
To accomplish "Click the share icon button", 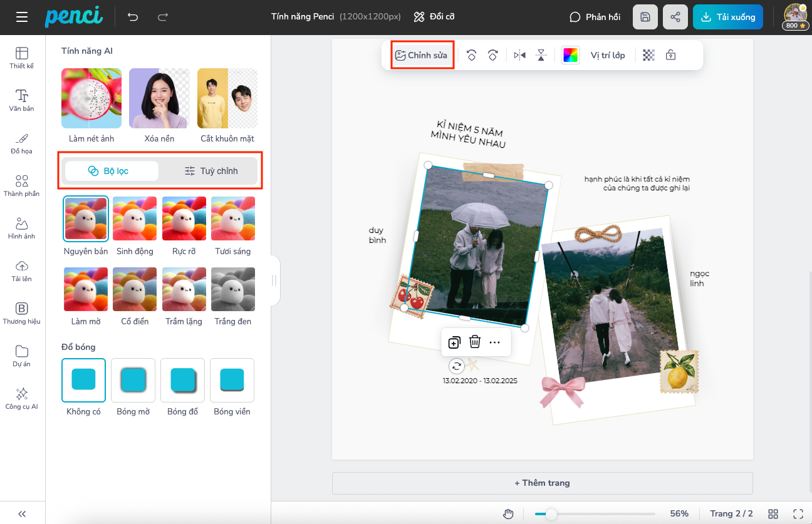I will pos(675,17).
